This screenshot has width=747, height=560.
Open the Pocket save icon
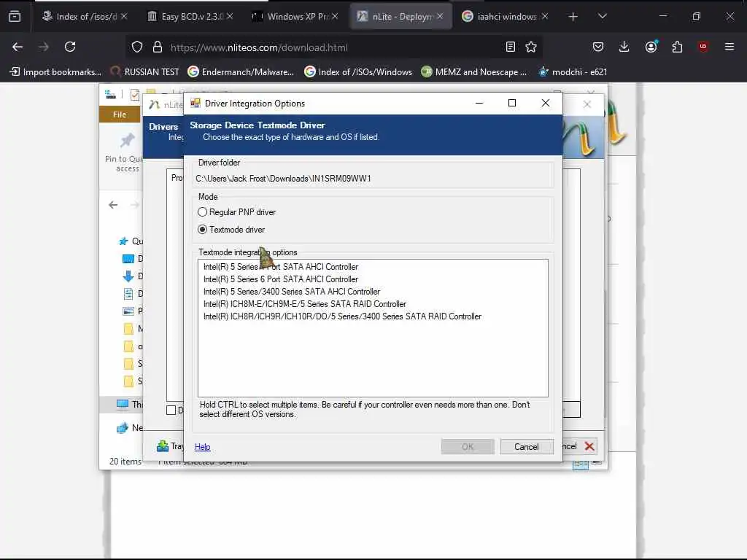[598, 47]
